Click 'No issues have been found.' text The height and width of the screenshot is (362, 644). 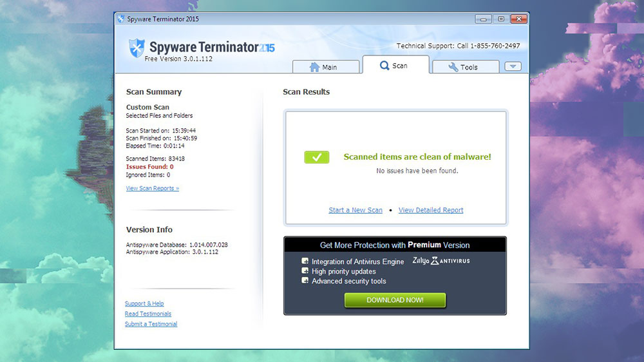point(417,171)
